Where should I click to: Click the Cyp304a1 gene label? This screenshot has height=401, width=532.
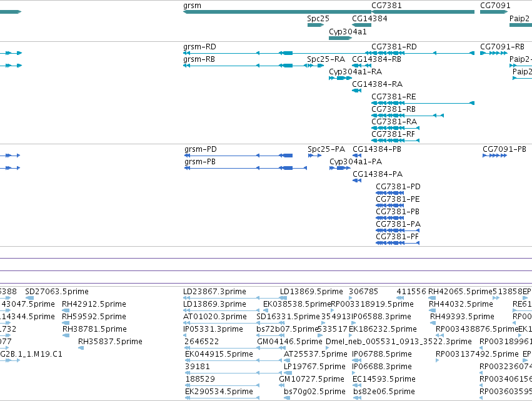coord(348,32)
